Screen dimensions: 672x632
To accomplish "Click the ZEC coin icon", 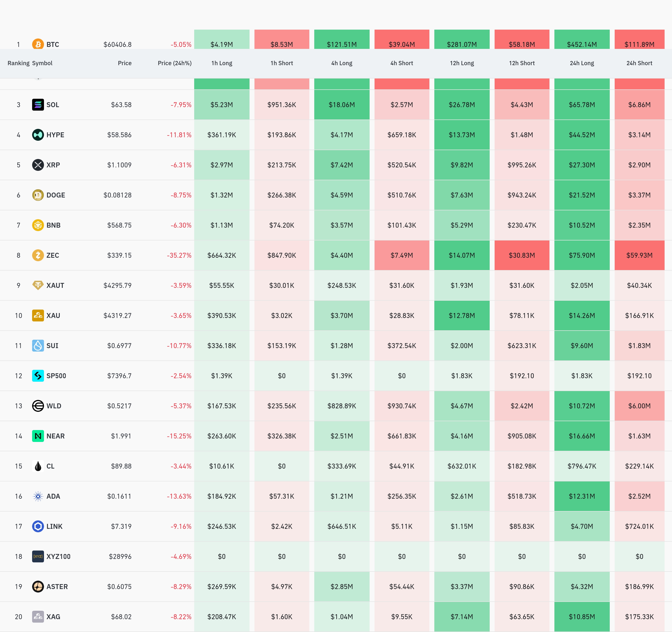I will click(38, 255).
